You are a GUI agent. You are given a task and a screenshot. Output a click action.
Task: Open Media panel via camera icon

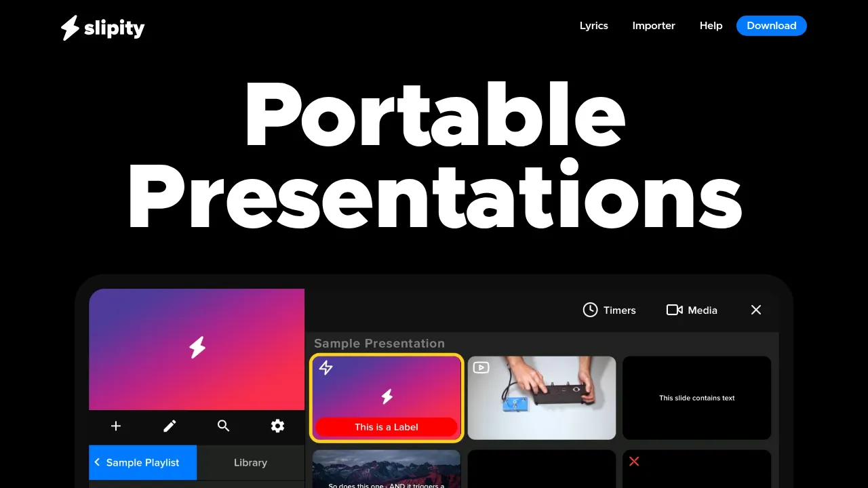click(x=692, y=310)
